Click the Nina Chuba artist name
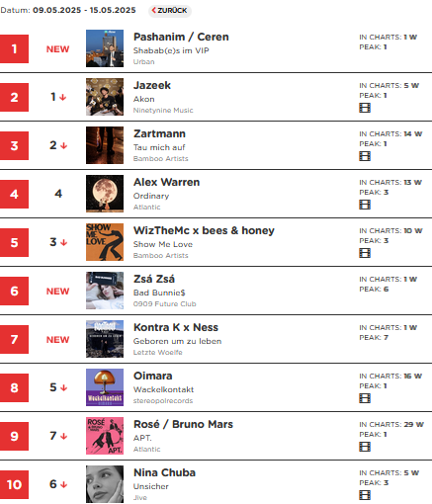 [164, 472]
